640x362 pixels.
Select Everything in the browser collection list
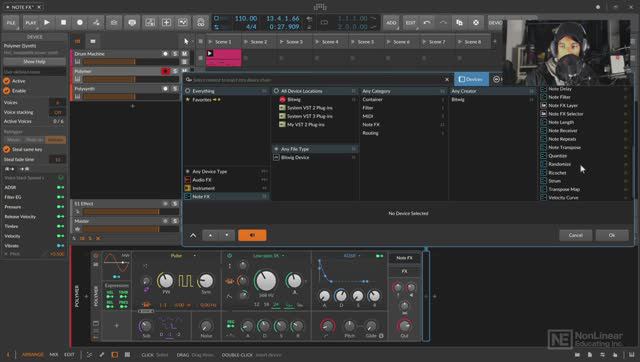226,91
